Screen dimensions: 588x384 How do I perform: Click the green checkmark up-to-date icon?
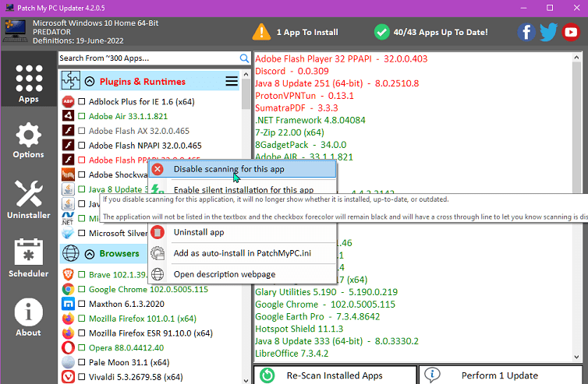tap(381, 32)
